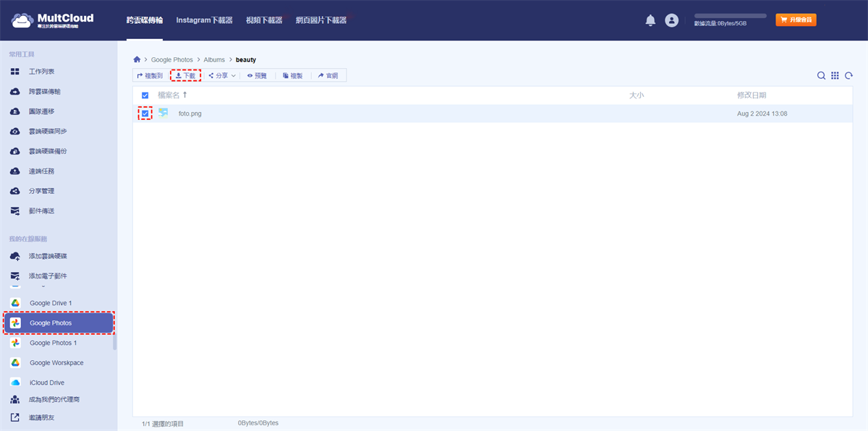
Task: Click the 複製 copy button
Action: click(293, 75)
